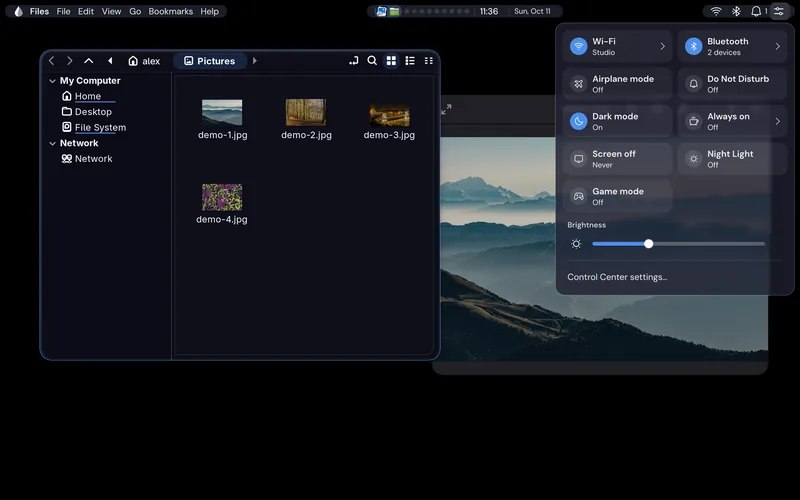The image size is (800, 500).
Task: Select demo-1.jpg thumbnail
Action: 222,112
